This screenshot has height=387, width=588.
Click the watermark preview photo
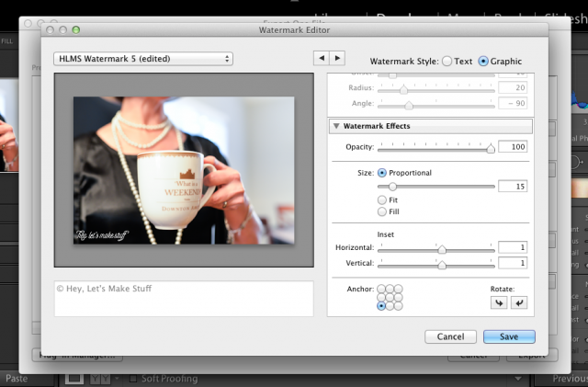184,170
